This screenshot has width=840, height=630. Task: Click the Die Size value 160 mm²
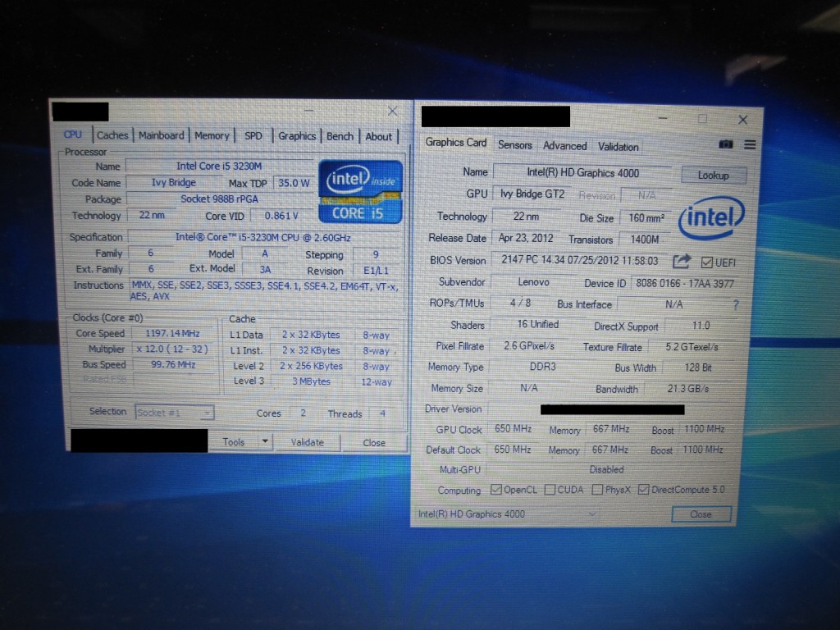646,218
